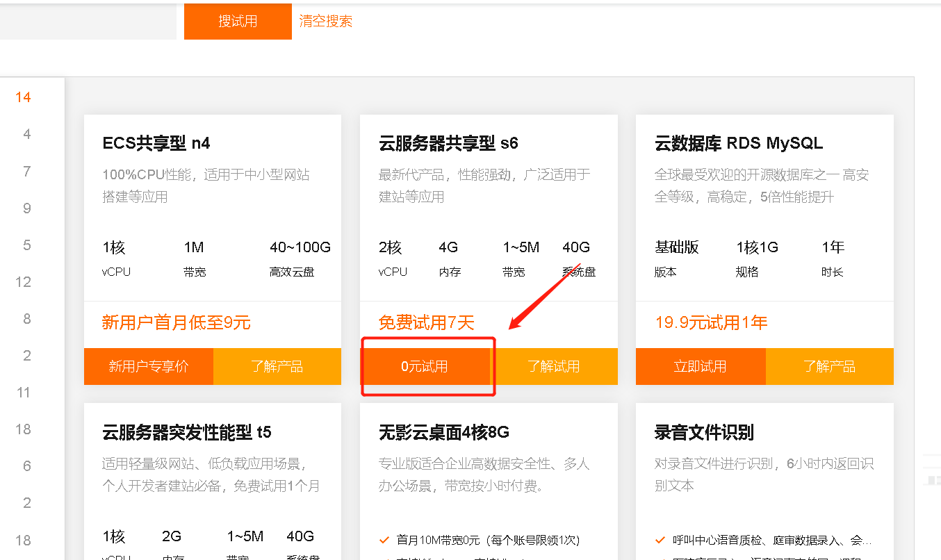
Task: Click the description starting 专业版适合企业
Action: pyautogui.click(x=484, y=475)
